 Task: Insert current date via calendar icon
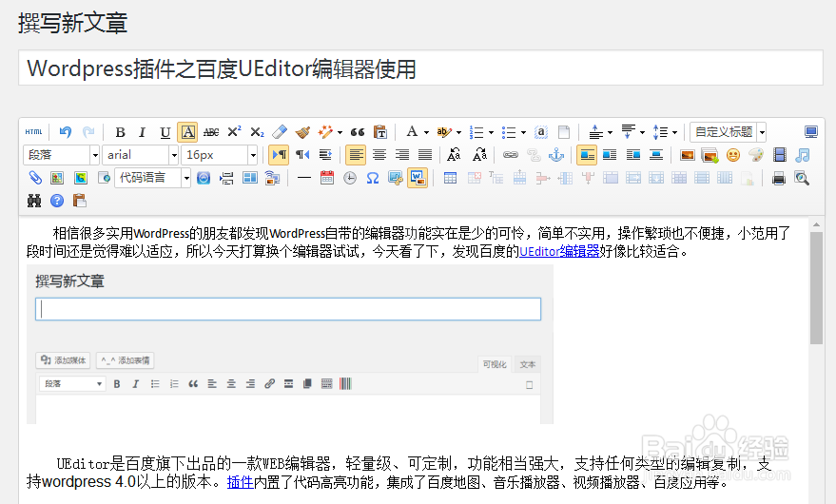[x=327, y=178]
